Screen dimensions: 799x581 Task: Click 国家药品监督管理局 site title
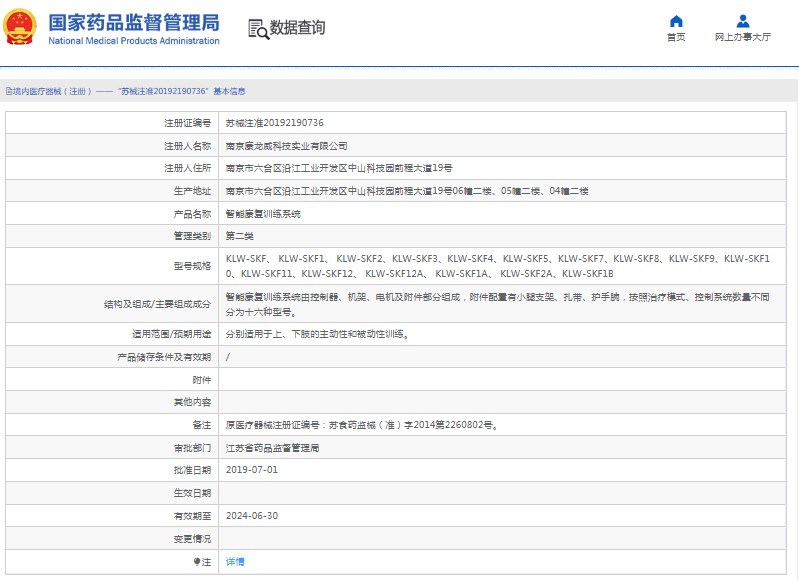(x=134, y=23)
